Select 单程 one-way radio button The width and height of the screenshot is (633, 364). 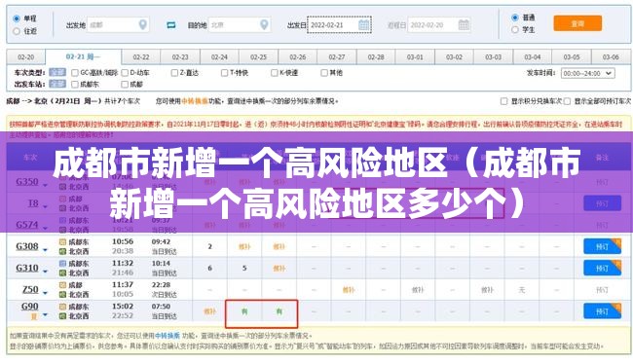pyautogui.click(x=17, y=18)
